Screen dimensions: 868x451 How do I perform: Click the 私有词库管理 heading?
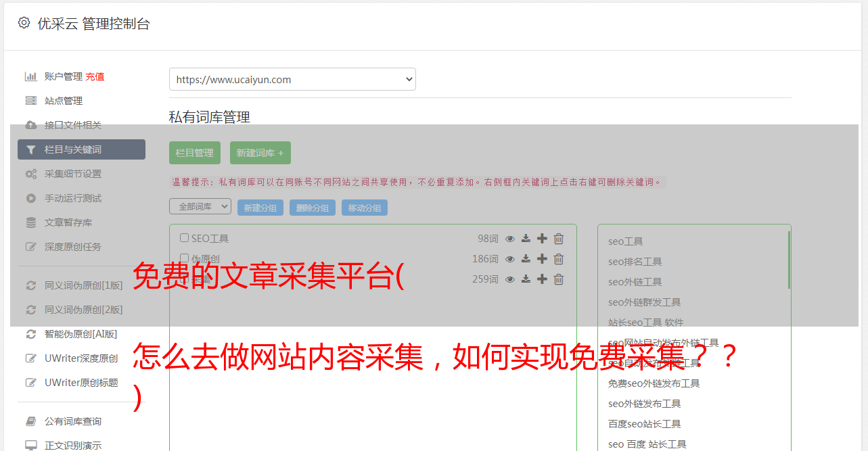click(209, 117)
